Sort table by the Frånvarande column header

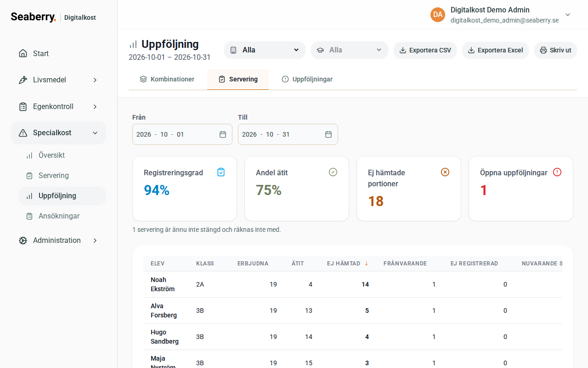coord(405,264)
